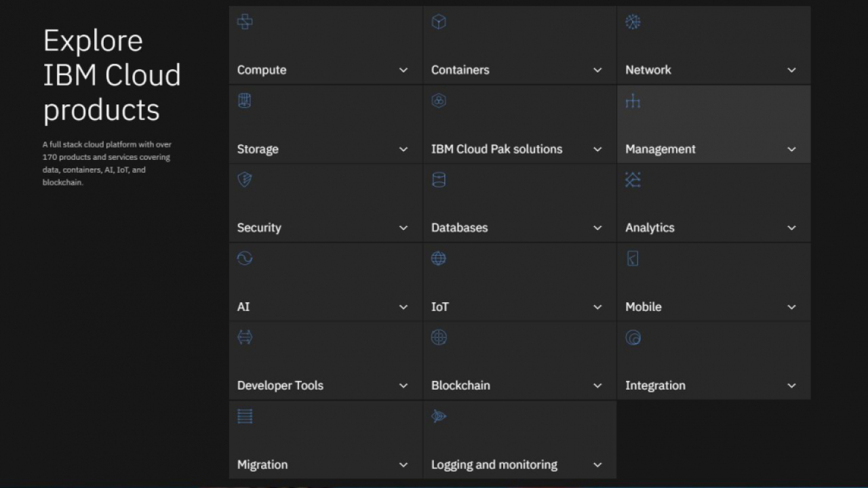The height and width of the screenshot is (488, 868).
Task: Click the Analytics chart icon
Action: (633, 180)
